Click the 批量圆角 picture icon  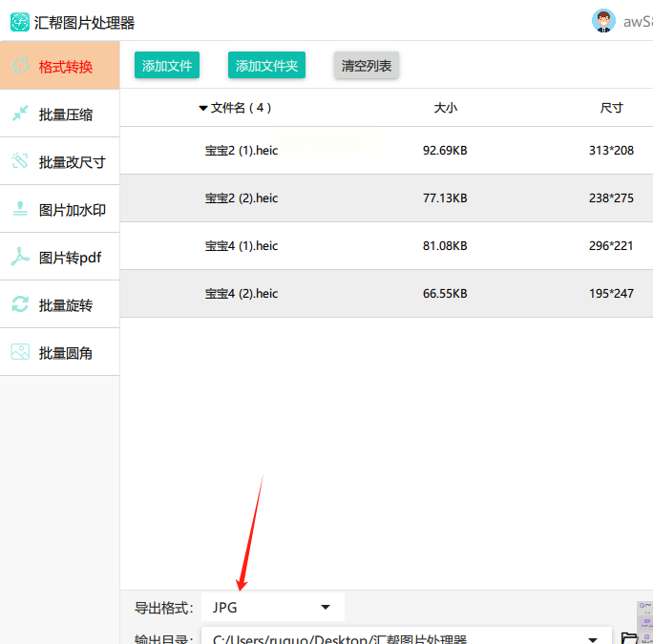pos(20,352)
